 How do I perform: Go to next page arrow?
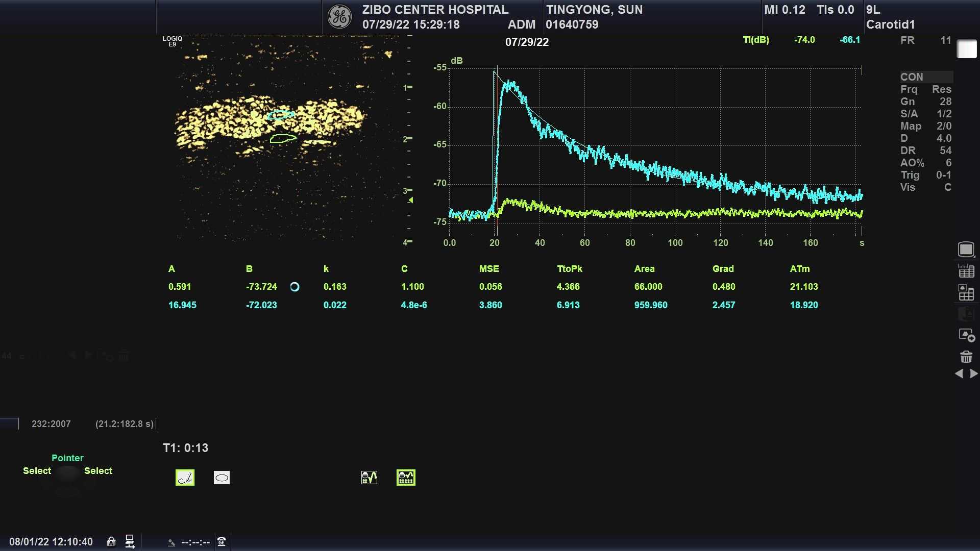974,374
